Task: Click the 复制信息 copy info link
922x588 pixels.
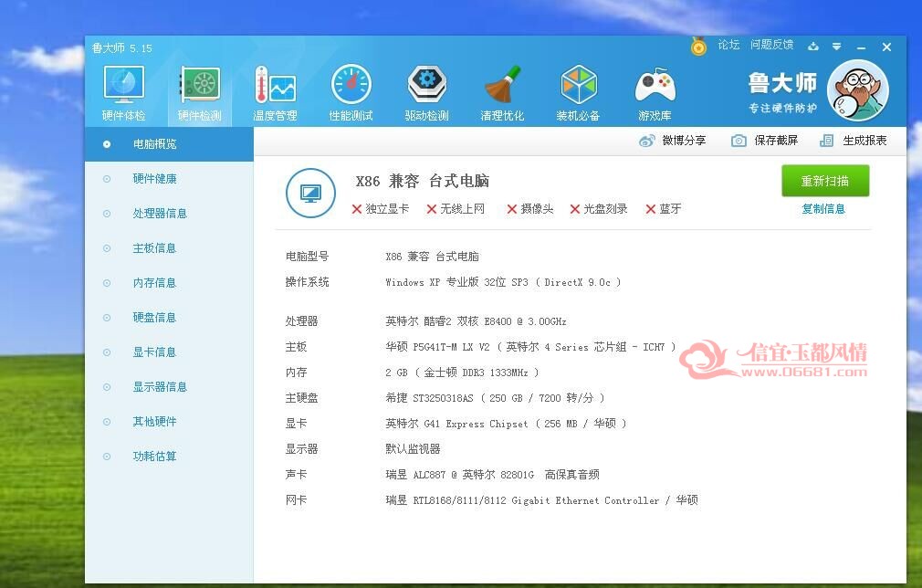Action: (x=823, y=209)
